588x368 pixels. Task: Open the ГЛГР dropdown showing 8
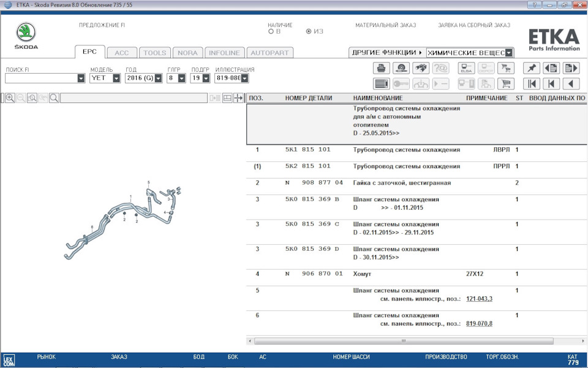pos(181,78)
